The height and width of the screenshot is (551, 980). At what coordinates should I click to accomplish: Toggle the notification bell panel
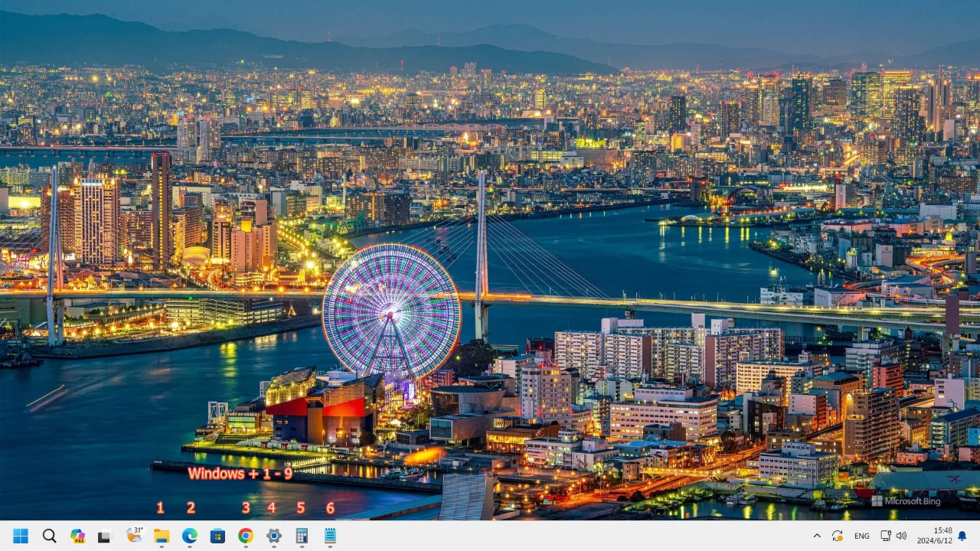[963, 536]
